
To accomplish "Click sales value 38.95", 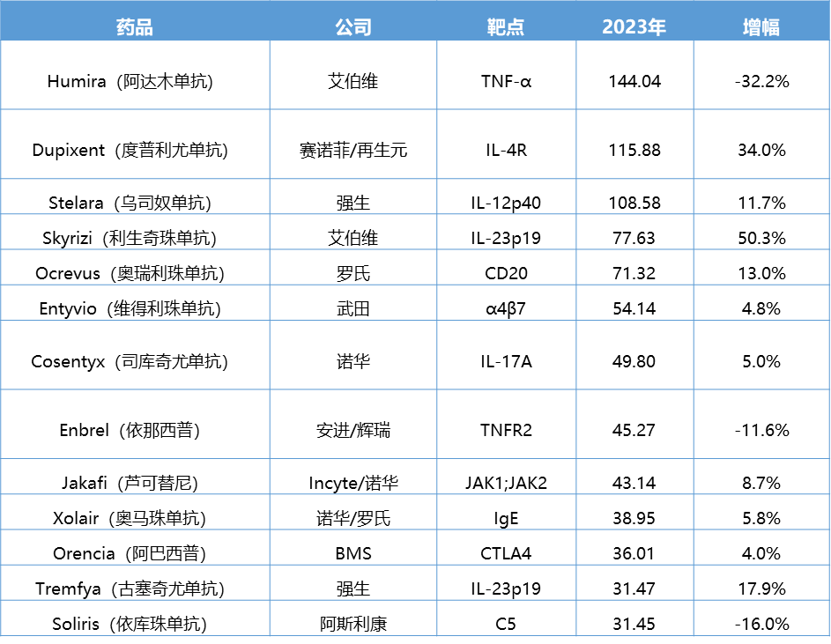I will point(634,518).
